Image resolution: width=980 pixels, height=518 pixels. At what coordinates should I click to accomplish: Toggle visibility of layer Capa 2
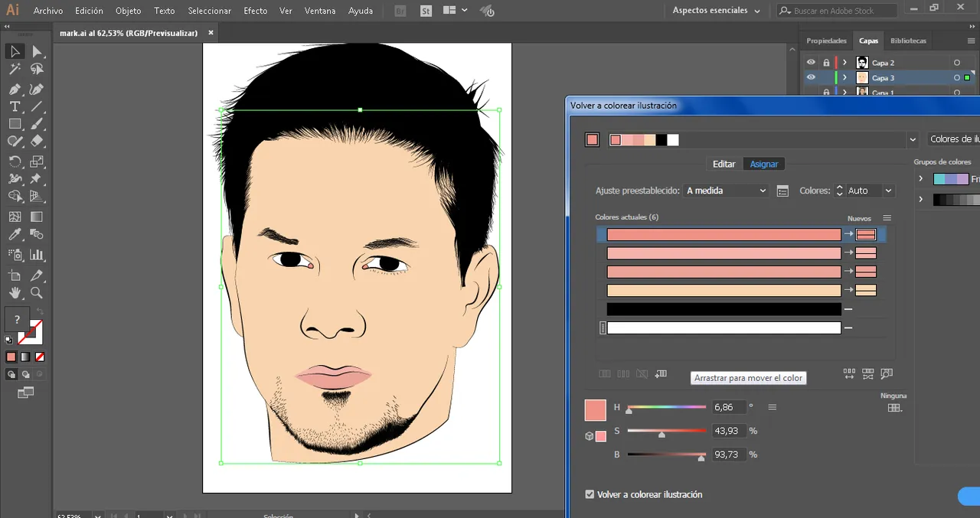click(x=811, y=62)
